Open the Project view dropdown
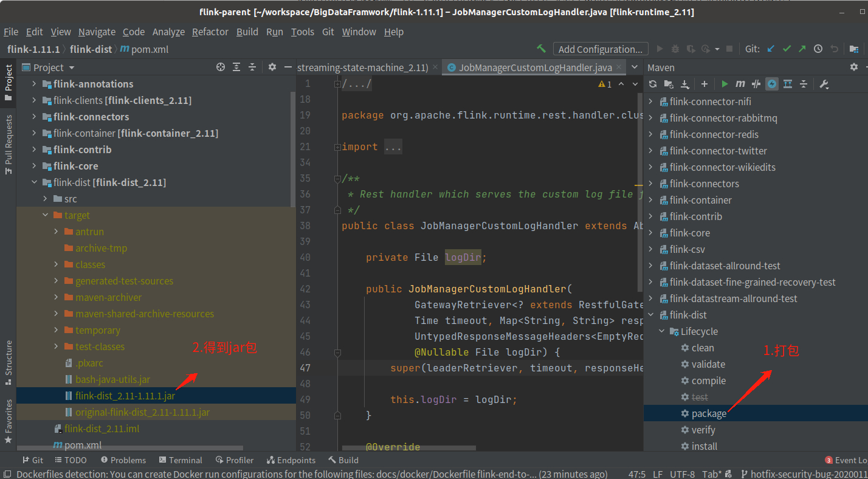This screenshot has width=868, height=479. [72, 67]
